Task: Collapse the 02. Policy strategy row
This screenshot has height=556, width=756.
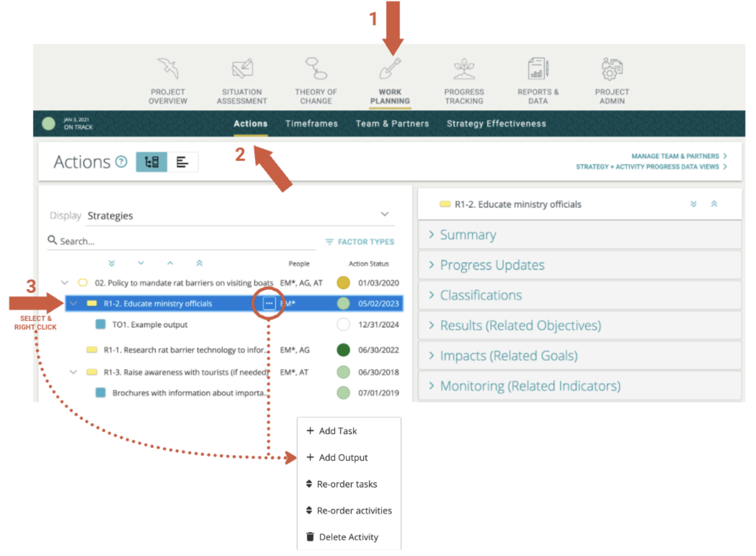Action: pos(65,282)
